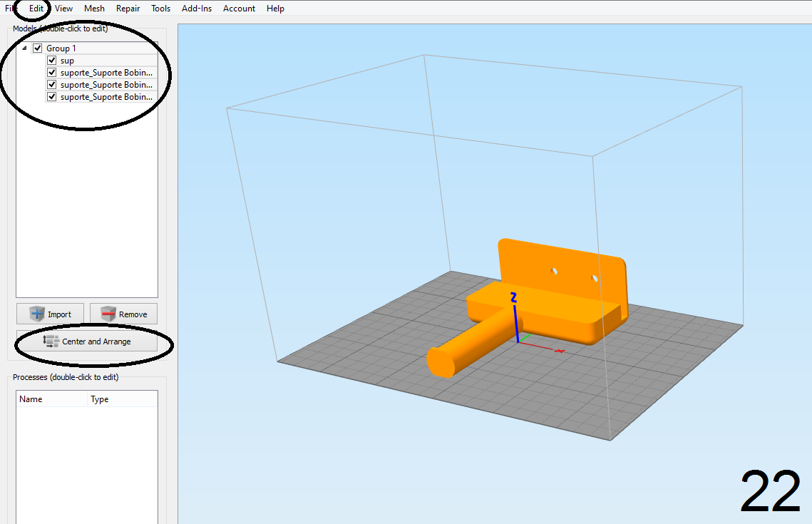The width and height of the screenshot is (812, 524).
Task: Select the sup model name in list
Action: (67, 61)
